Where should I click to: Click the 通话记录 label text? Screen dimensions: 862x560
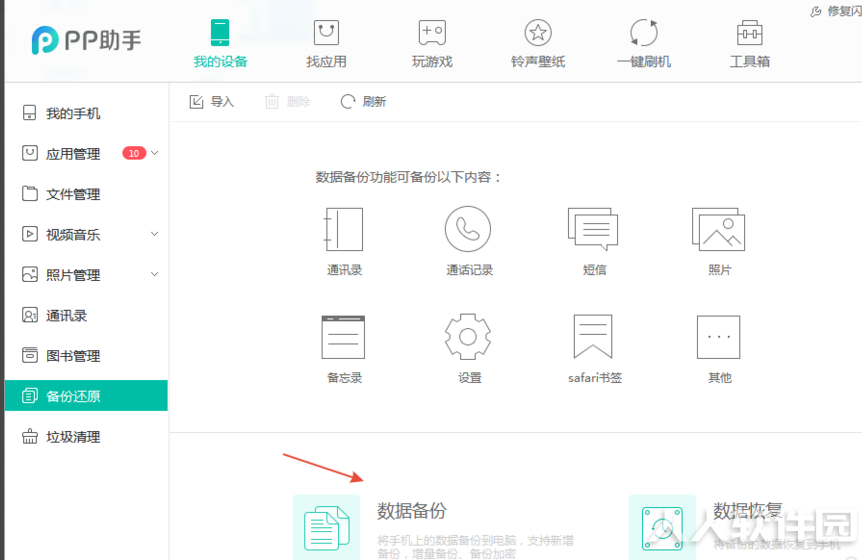tap(469, 270)
